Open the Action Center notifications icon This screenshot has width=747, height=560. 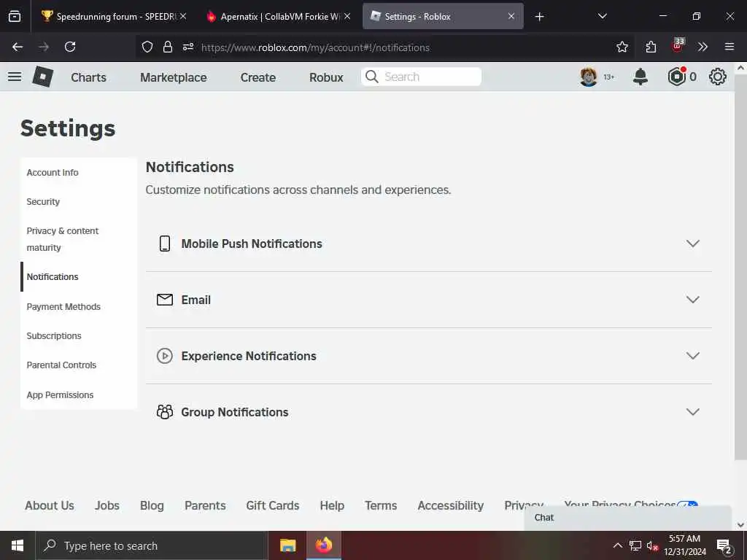tap(724, 545)
